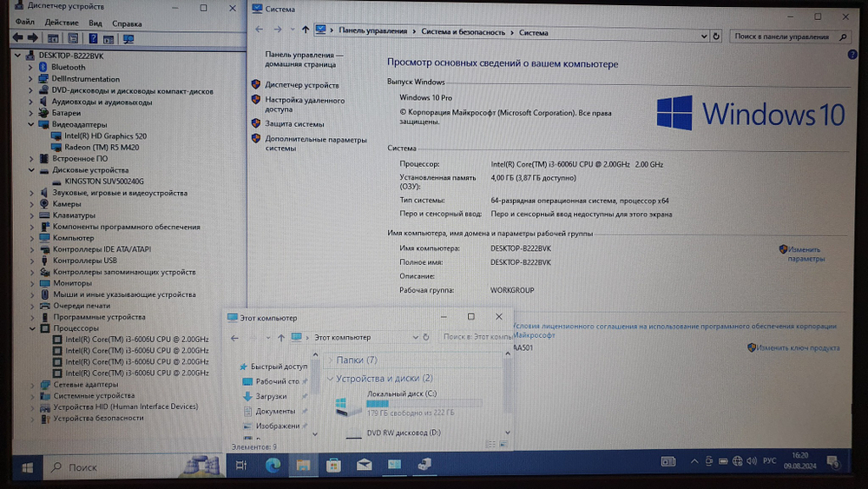
Task: Click the System window up arrow
Action: coord(305,30)
